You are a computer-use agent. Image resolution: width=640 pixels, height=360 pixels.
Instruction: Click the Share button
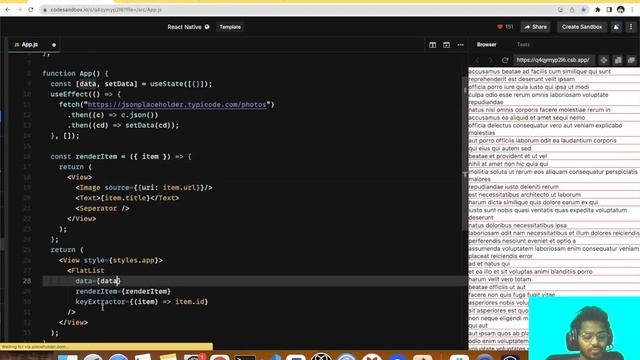pyautogui.click(x=536, y=27)
